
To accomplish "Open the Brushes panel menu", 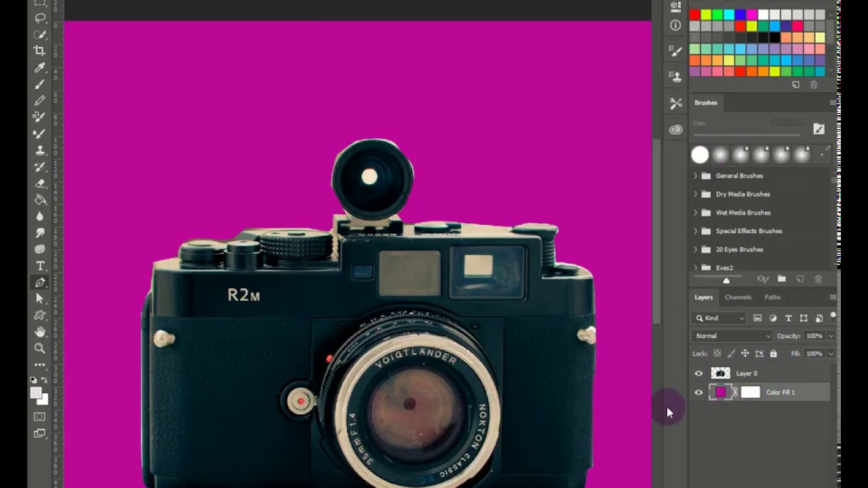I will point(833,103).
